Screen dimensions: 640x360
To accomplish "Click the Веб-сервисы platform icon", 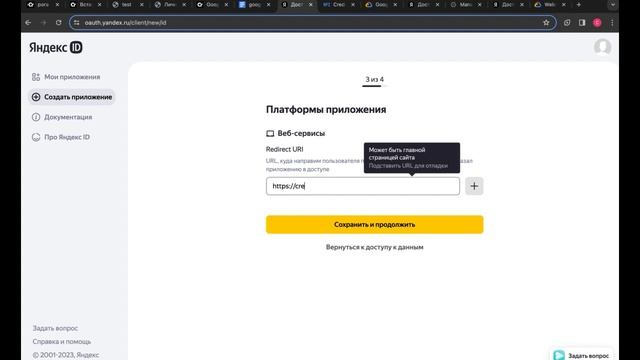I will [270, 133].
